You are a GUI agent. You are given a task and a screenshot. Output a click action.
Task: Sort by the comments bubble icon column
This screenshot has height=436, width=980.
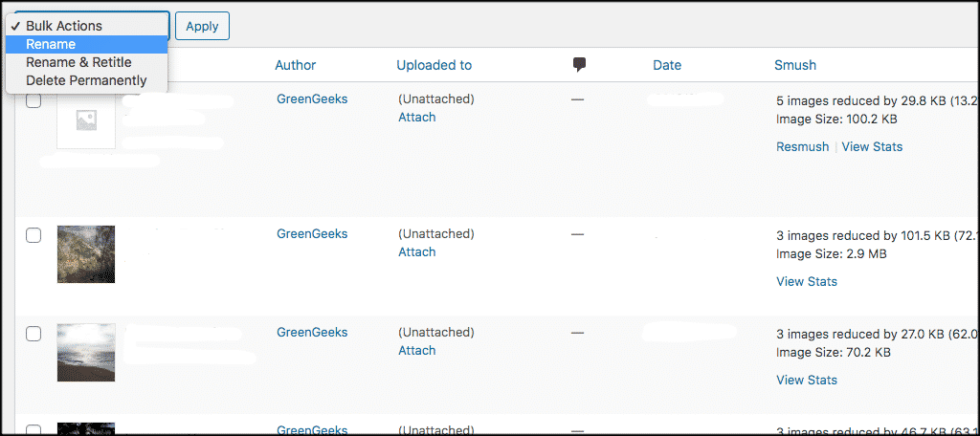[x=579, y=64]
